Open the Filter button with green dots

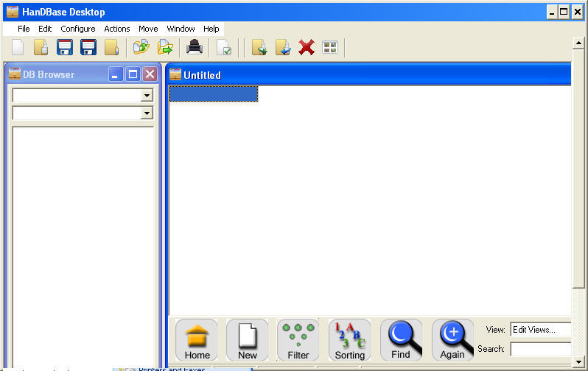(x=298, y=340)
